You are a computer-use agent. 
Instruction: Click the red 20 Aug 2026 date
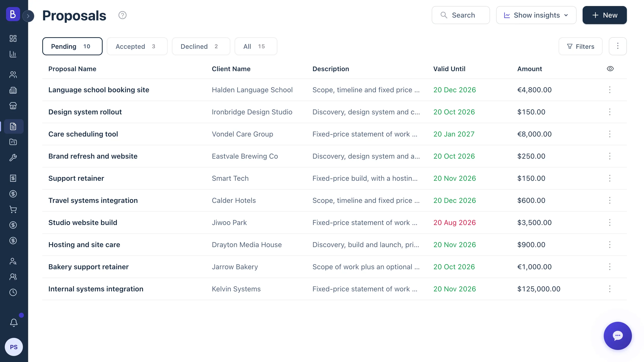pyautogui.click(x=454, y=222)
